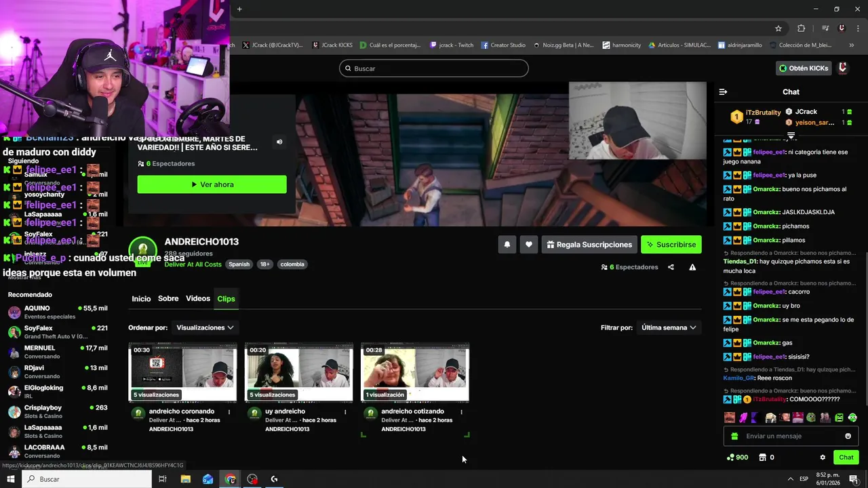Click the Windows taskbar Buscar search box

[87, 479]
